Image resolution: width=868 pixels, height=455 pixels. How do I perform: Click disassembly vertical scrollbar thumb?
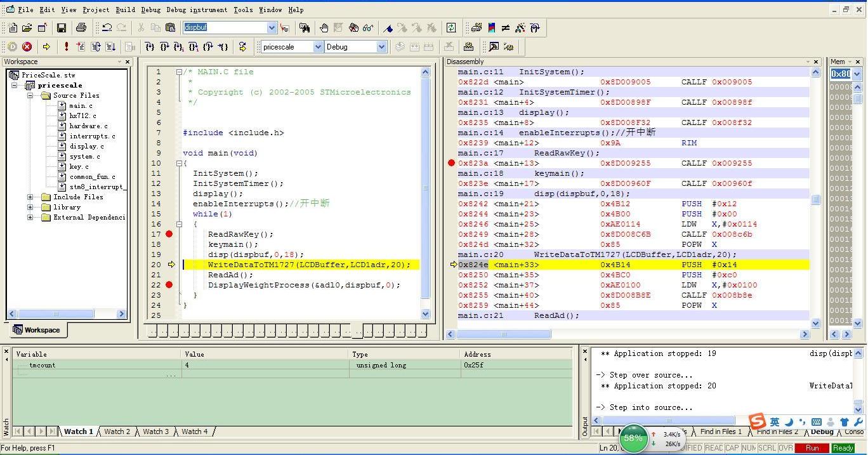[816, 199]
